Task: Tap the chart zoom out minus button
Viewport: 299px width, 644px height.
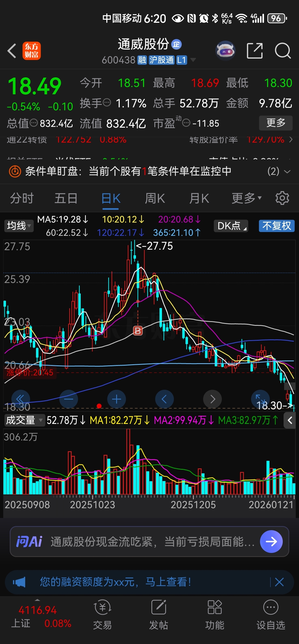Action: pyautogui.click(x=69, y=399)
